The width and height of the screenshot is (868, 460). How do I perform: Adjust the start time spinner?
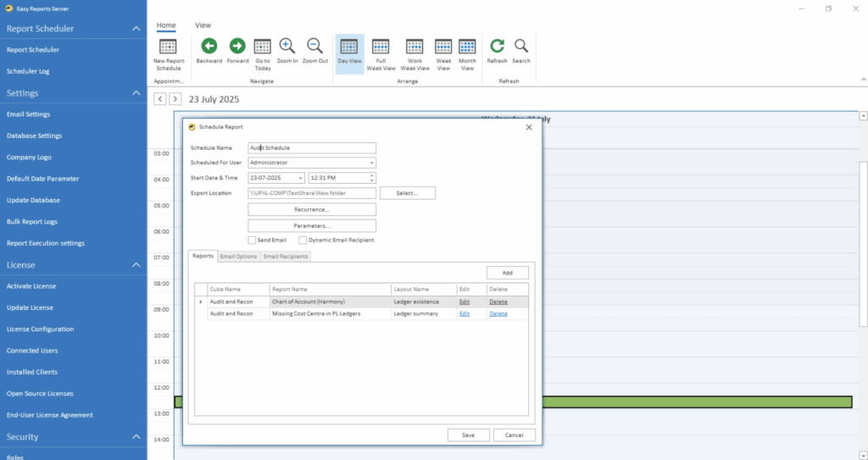[372, 178]
